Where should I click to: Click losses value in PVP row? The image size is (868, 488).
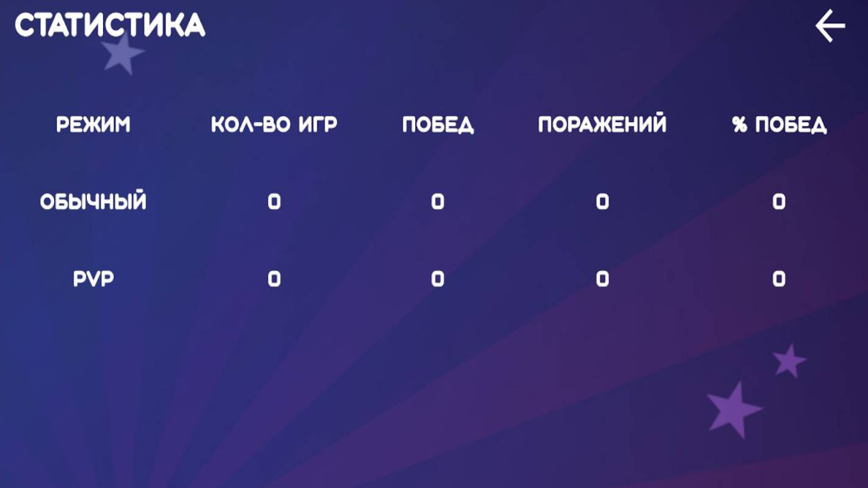click(602, 279)
